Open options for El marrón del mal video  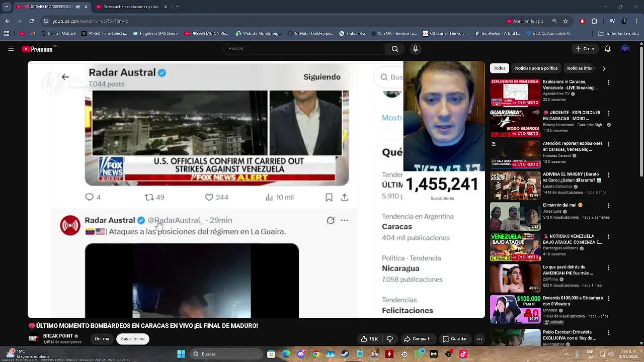[x=609, y=206]
